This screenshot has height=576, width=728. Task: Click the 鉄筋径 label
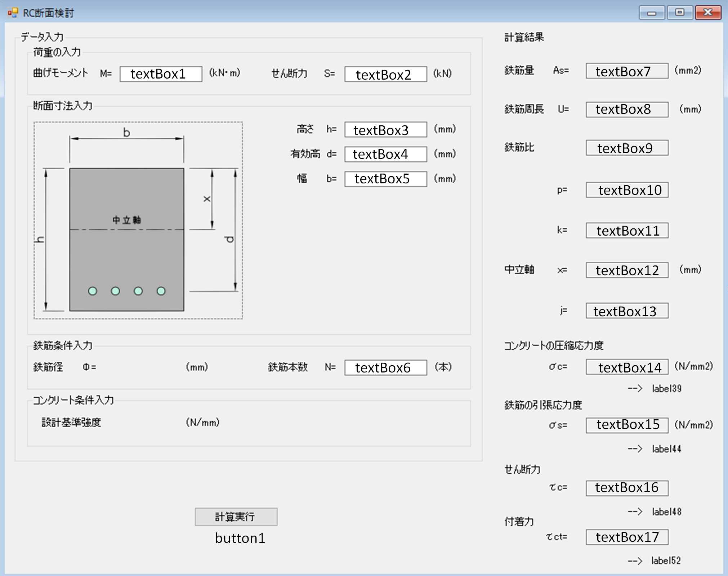click(48, 367)
